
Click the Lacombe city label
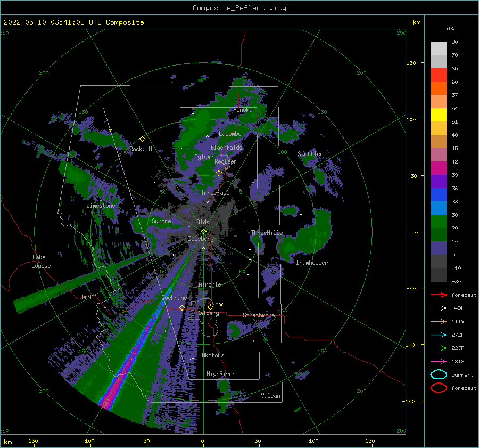[x=230, y=134]
